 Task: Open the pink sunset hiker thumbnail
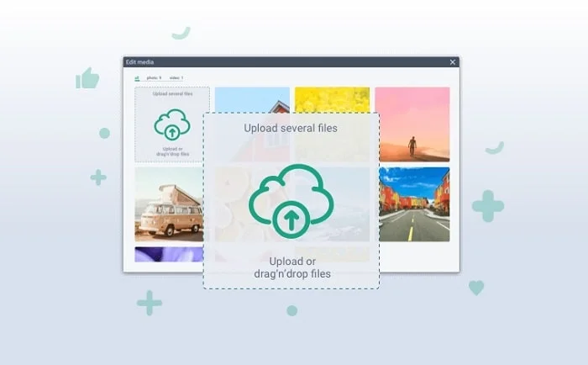pyautogui.click(x=412, y=124)
